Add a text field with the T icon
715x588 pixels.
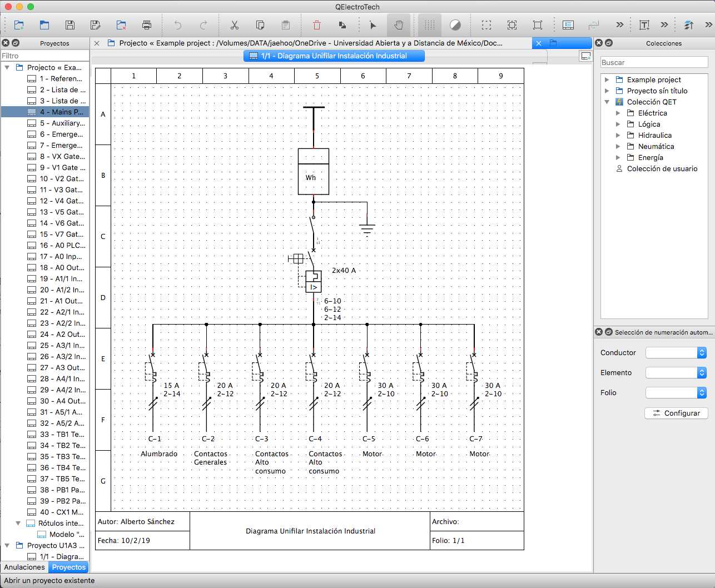(x=644, y=25)
